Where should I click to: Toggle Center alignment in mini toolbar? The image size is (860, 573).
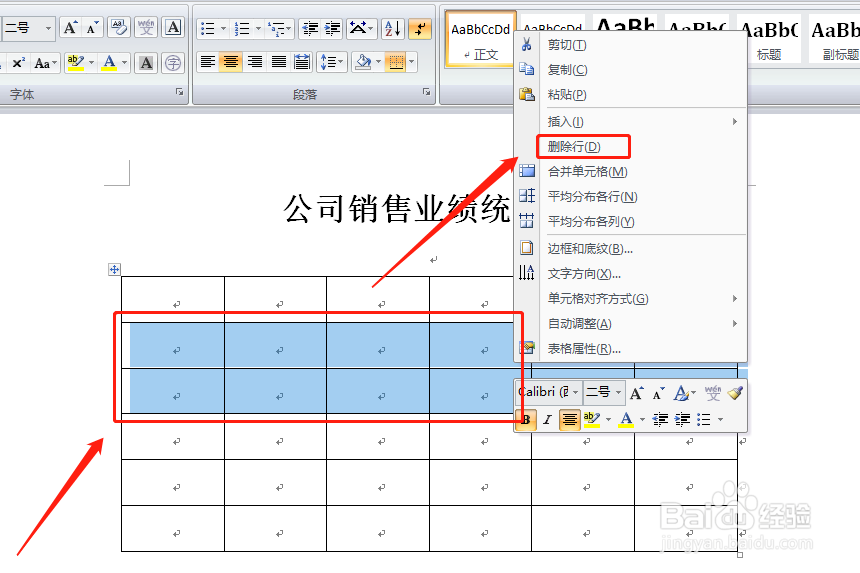[x=570, y=419]
